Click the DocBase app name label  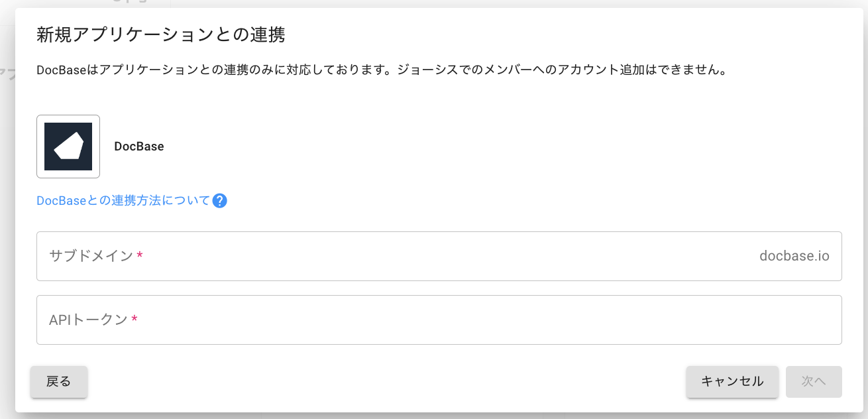[x=139, y=147]
